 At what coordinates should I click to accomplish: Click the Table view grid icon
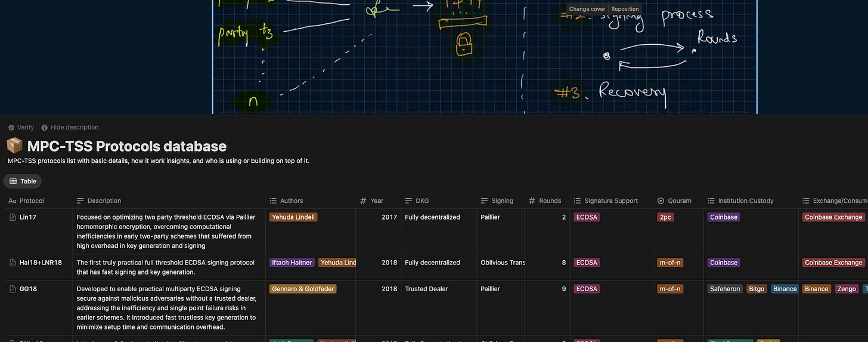click(13, 181)
